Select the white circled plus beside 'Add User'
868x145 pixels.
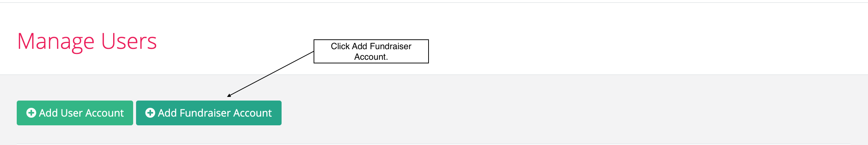(31, 113)
